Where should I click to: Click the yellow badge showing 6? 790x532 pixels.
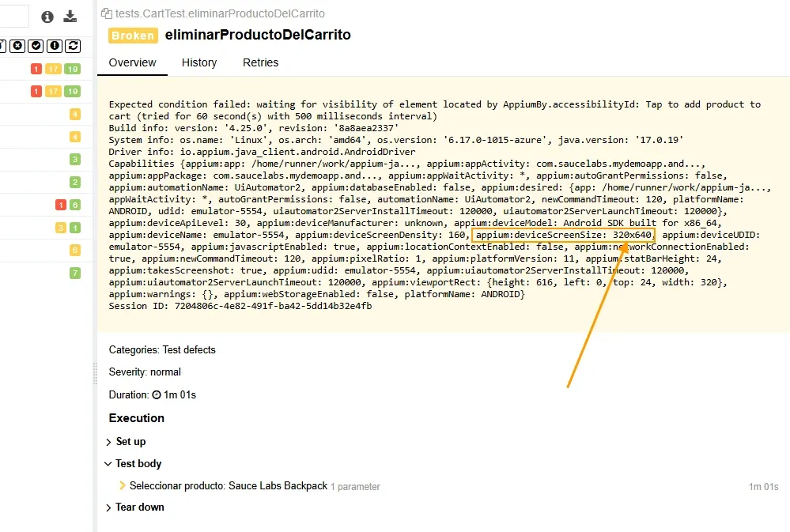[x=75, y=251]
